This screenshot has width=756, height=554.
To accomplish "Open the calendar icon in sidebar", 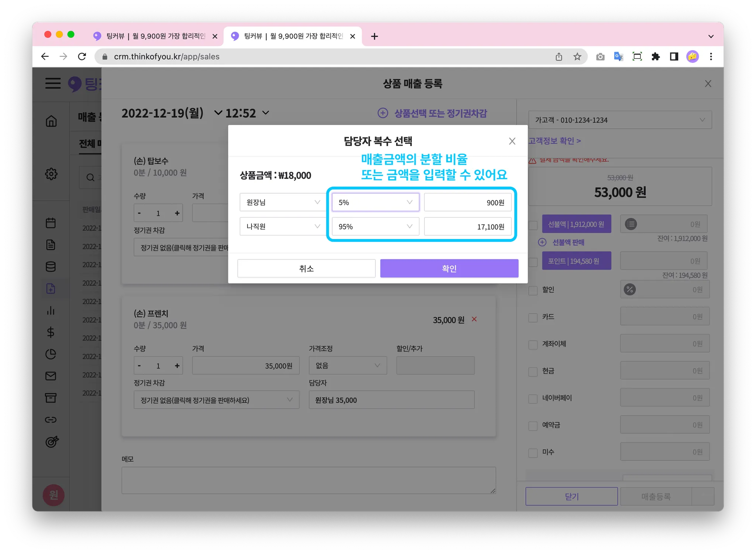I will [51, 223].
